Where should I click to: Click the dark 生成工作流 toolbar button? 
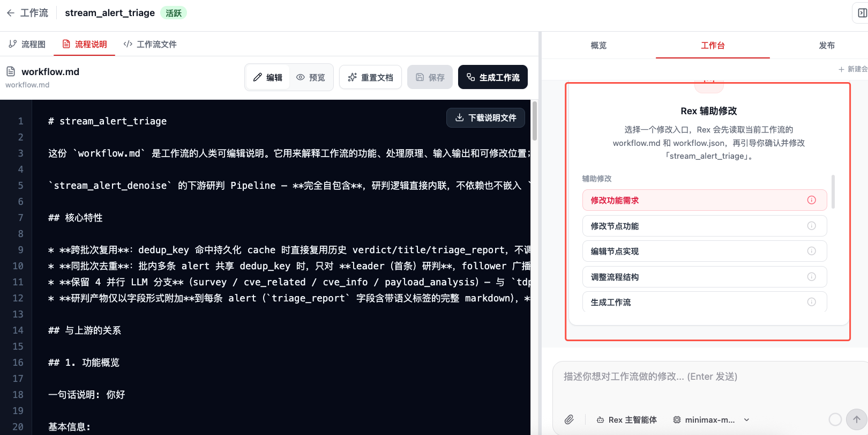click(493, 77)
